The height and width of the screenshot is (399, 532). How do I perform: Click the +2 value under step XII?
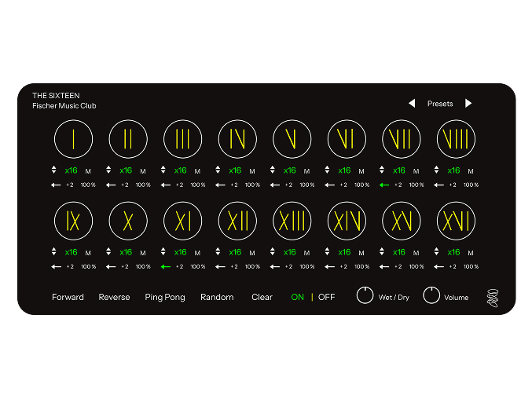234,267
